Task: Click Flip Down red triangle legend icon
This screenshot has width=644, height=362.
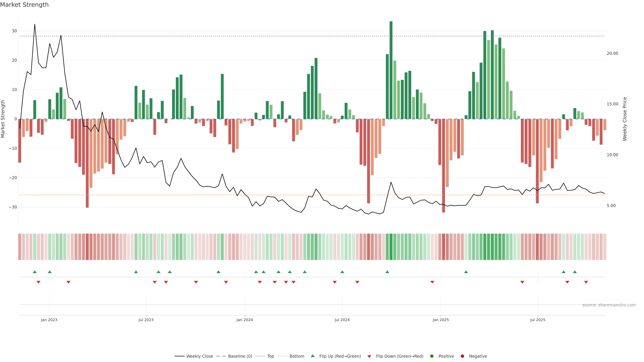Action: [369, 356]
